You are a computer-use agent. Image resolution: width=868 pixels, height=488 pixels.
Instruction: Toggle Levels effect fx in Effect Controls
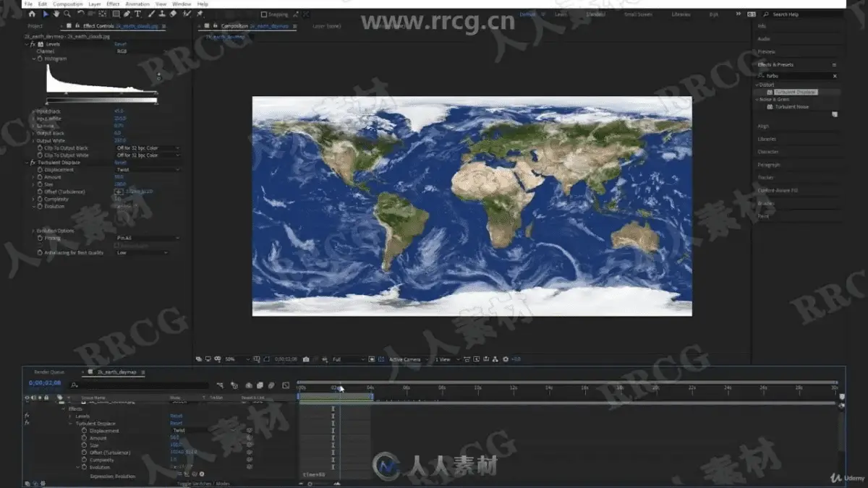(33, 44)
